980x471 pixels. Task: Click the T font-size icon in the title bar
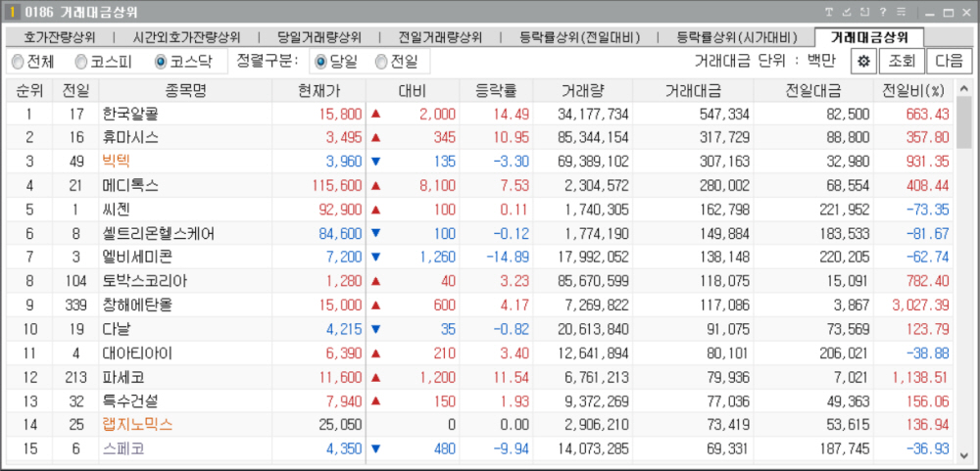coord(829,12)
